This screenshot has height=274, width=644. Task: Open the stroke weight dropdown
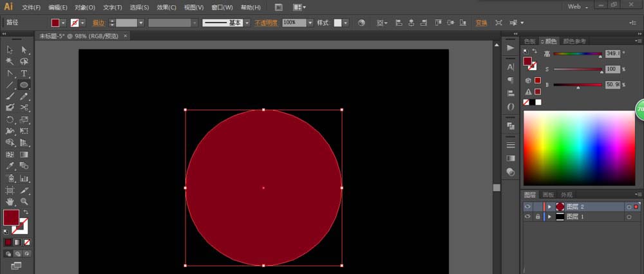click(141, 23)
